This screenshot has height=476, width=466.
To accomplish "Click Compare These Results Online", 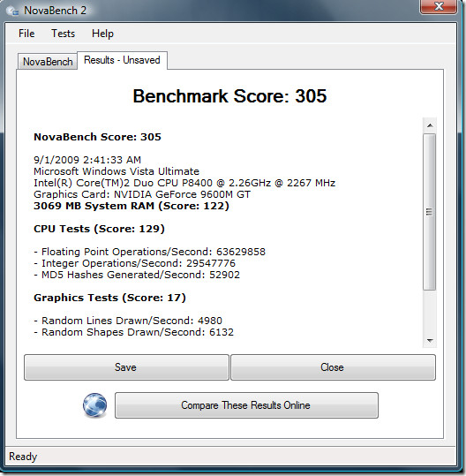I will [x=246, y=405].
